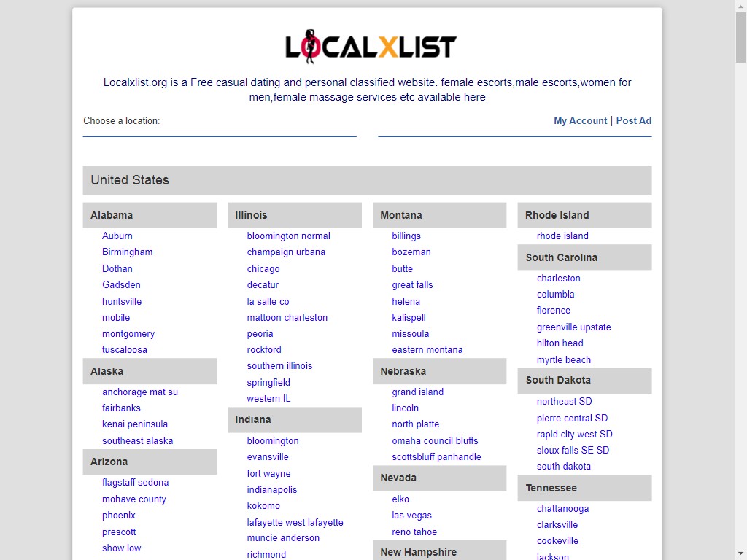Open lafayette west lafayette link

pyautogui.click(x=295, y=522)
